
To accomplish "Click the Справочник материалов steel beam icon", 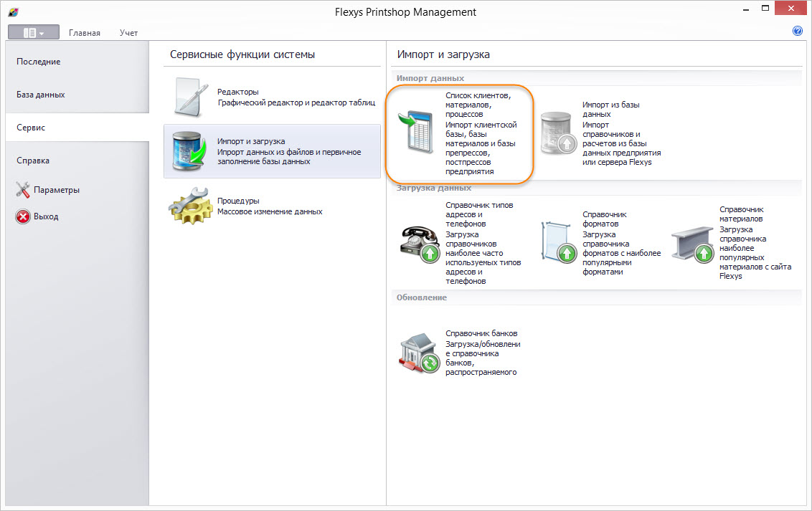I will click(x=693, y=244).
